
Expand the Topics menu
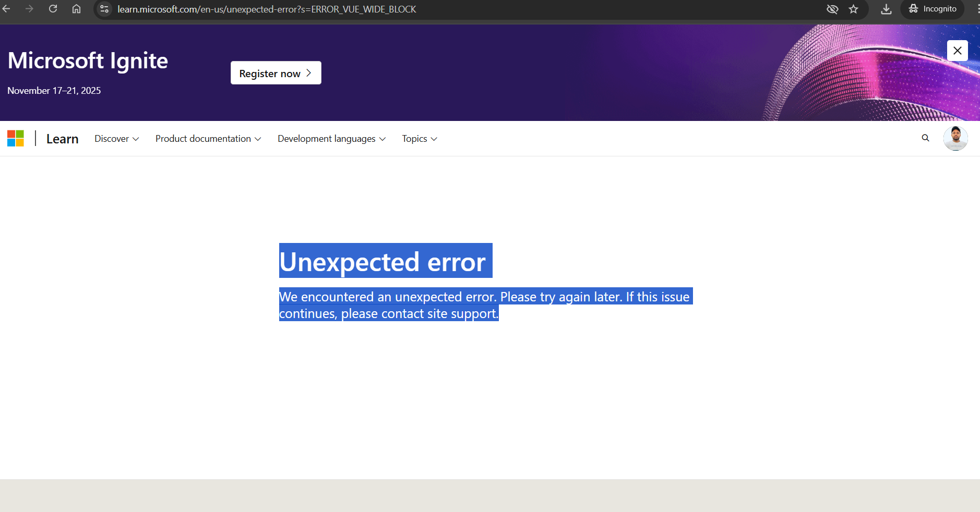coord(420,139)
